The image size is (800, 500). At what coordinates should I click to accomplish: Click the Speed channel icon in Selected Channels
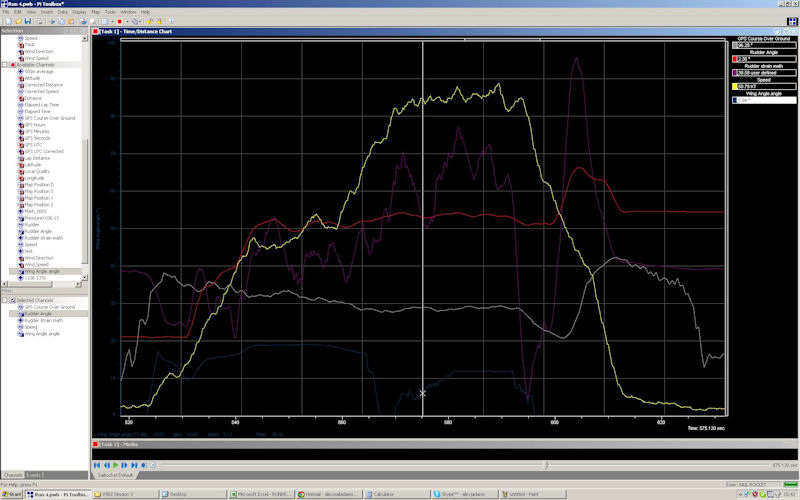point(21,327)
